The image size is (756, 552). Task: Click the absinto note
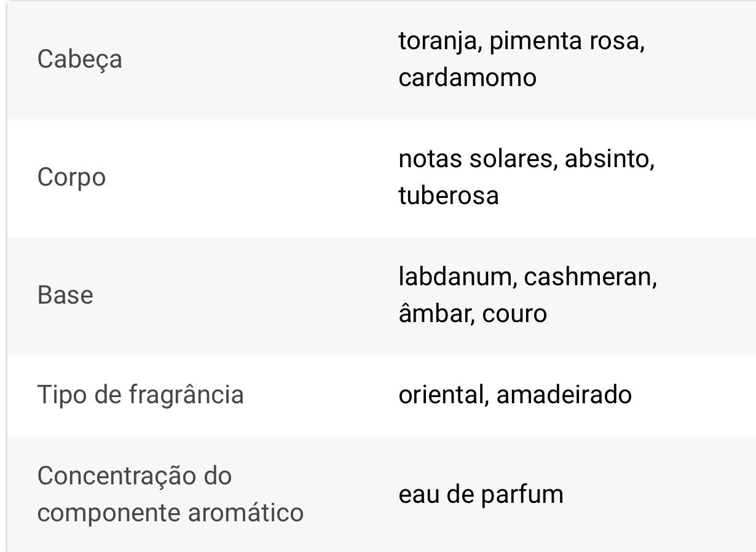608,159
